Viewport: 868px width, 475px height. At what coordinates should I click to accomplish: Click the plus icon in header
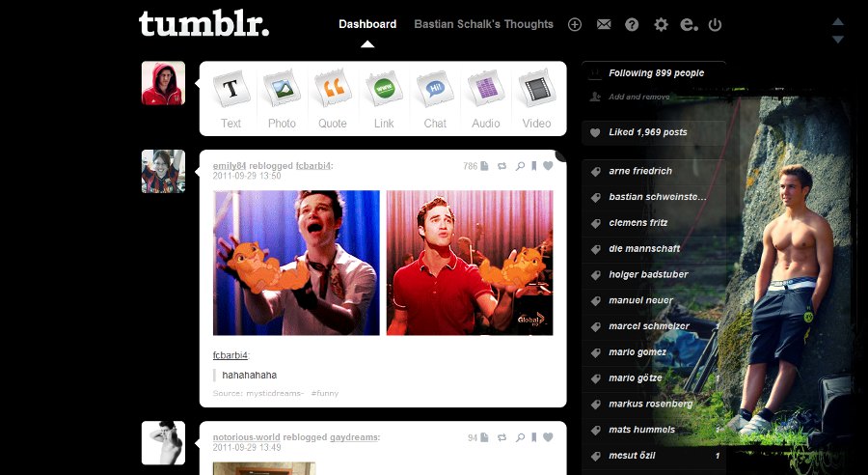tap(575, 24)
